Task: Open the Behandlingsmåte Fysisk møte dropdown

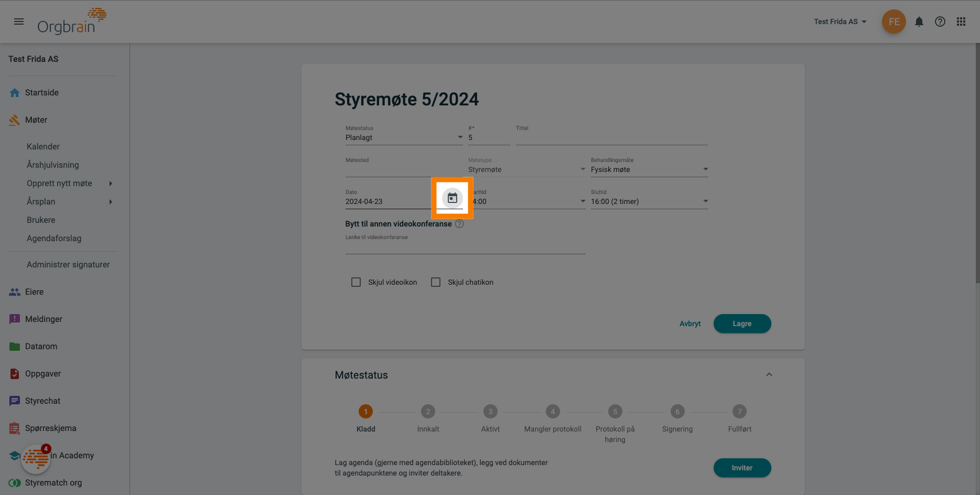Action: (649, 170)
